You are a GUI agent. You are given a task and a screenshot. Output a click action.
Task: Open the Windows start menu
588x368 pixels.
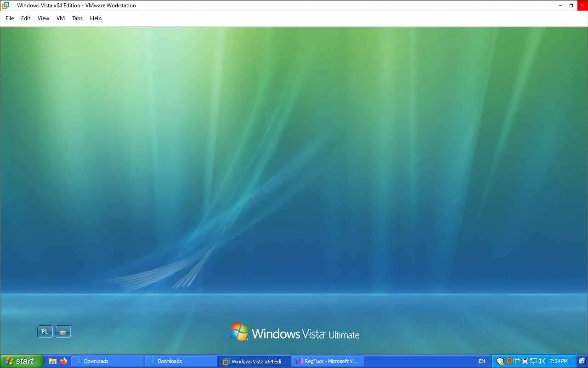click(22, 361)
